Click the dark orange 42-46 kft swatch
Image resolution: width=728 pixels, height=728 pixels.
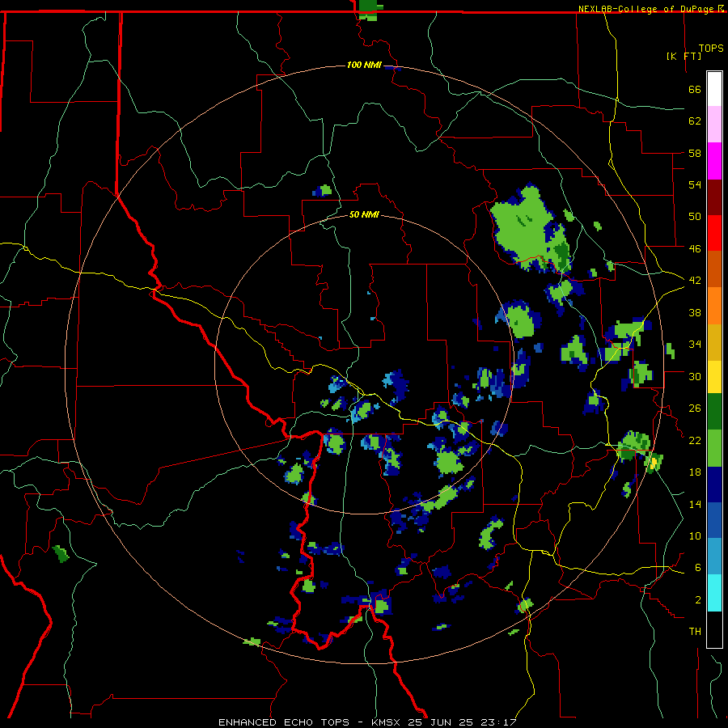point(714,269)
